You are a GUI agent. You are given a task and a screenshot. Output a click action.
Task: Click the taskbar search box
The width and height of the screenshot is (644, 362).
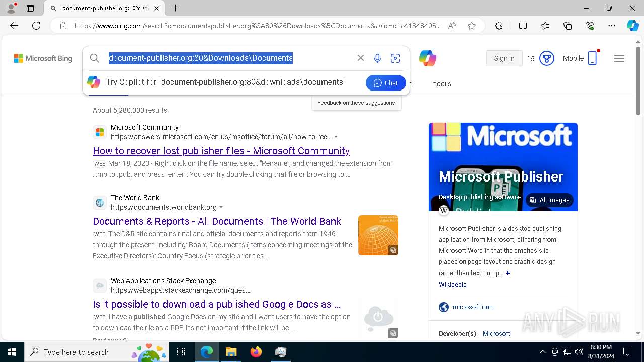[x=97, y=352]
